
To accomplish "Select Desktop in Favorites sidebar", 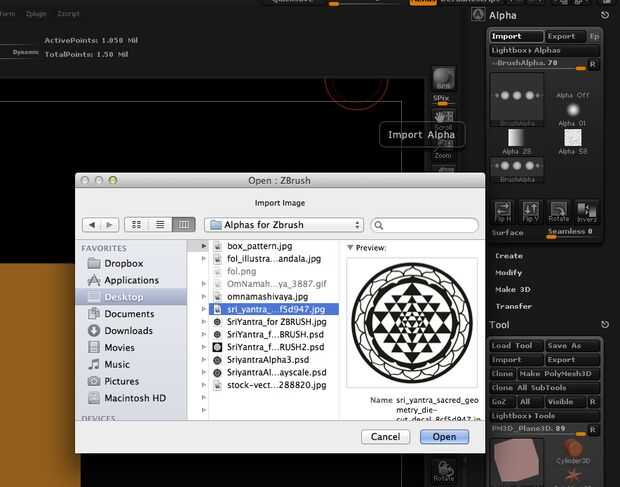I will pos(131,297).
